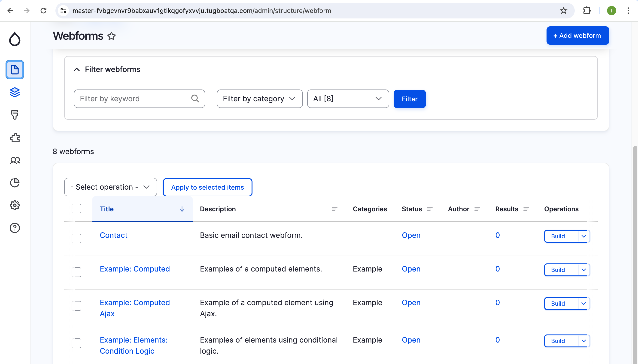Screen dimensions: 638x364
Task: Open the Content page icon in sidebar
Action: click(x=15, y=69)
